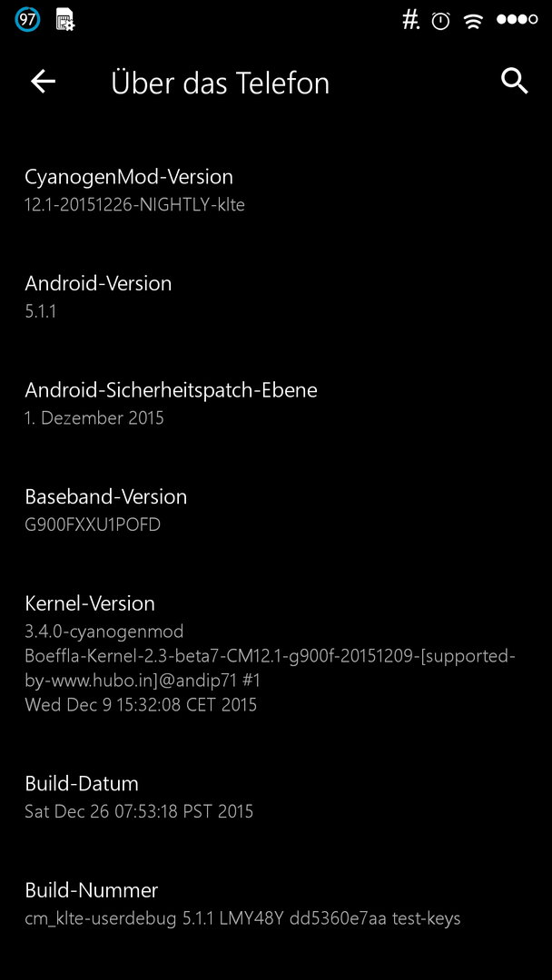
Task: Tap the Build-Nummer entry
Action: tap(276, 904)
